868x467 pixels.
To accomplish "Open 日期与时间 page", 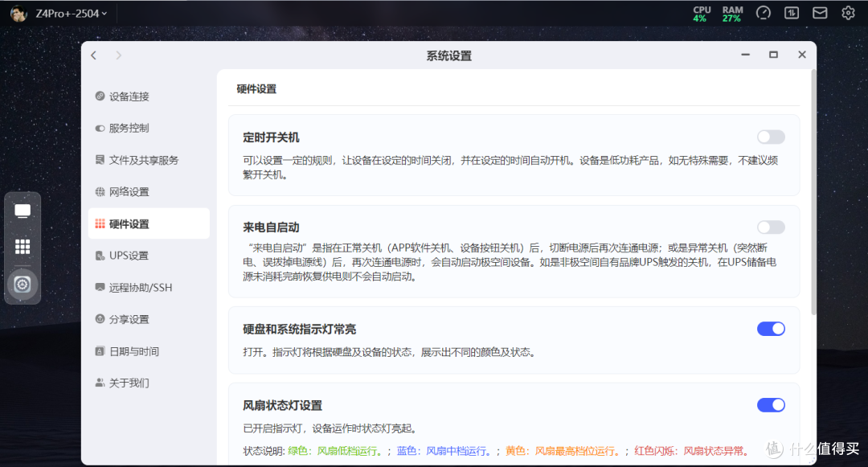I will tap(149, 351).
